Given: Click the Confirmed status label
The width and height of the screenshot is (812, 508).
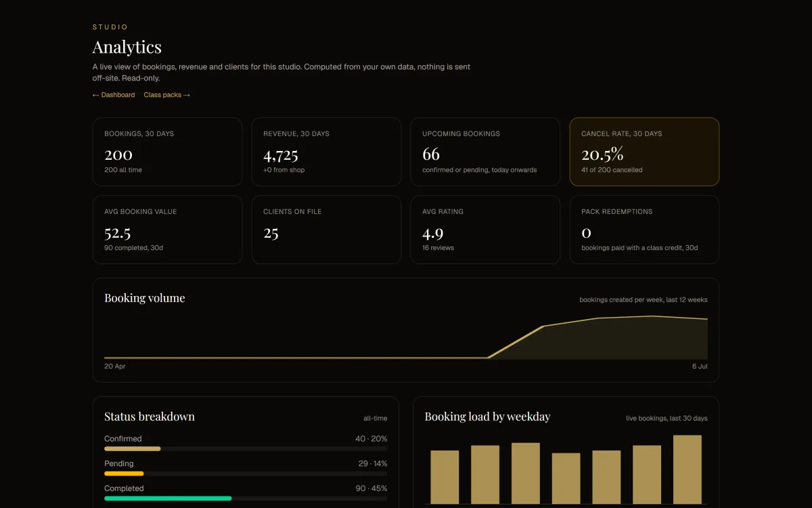Looking at the screenshot, I should coord(123,439).
